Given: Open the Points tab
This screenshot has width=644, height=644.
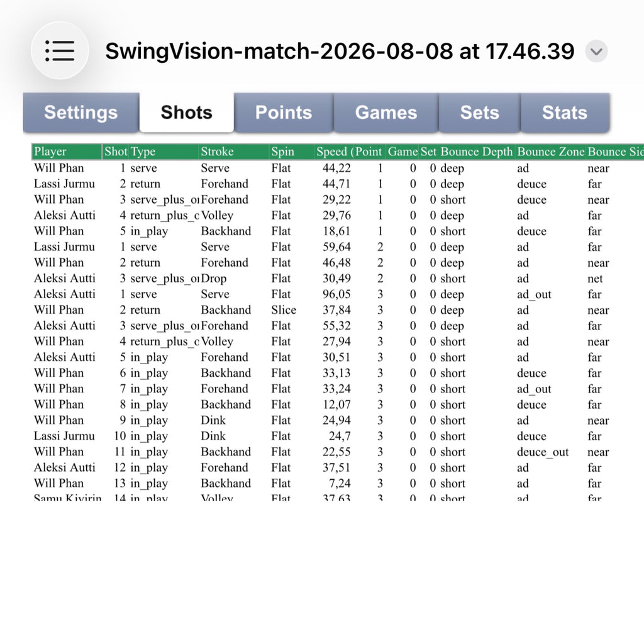Looking at the screenshot, I should click(x=284, y=112).
